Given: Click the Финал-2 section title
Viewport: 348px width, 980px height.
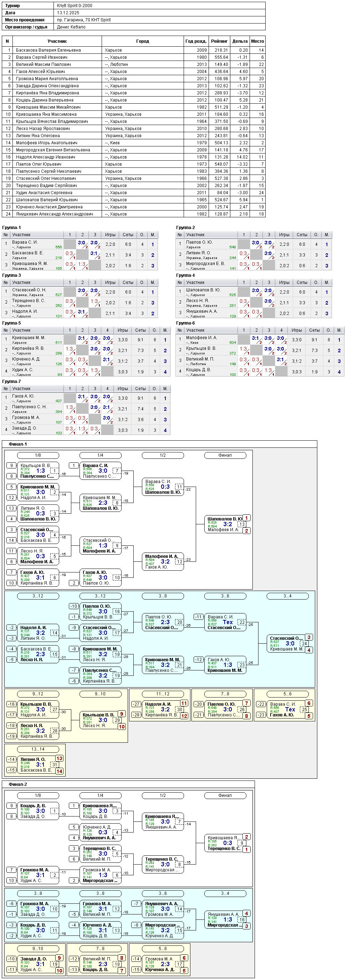Looking at the screenshot, I should click(17, 784).
